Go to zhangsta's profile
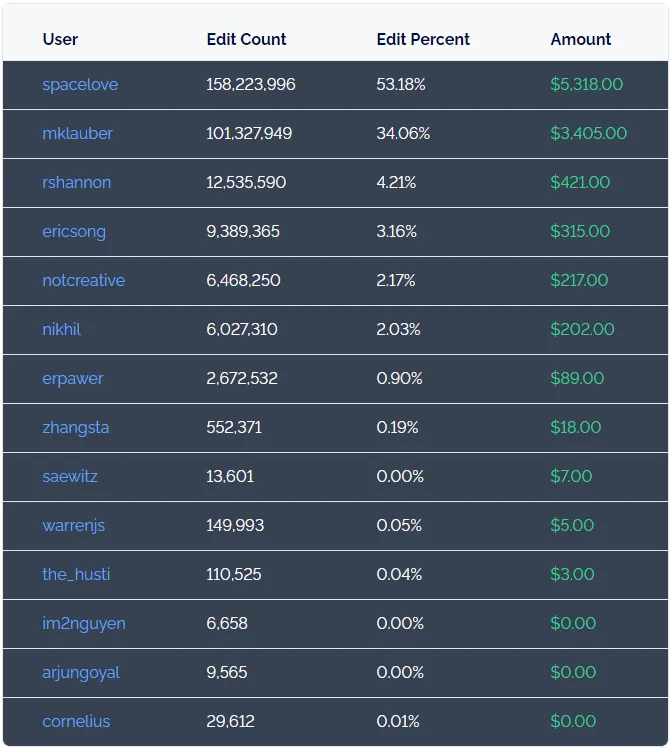670x749 pixels. [x=75, y=428]
